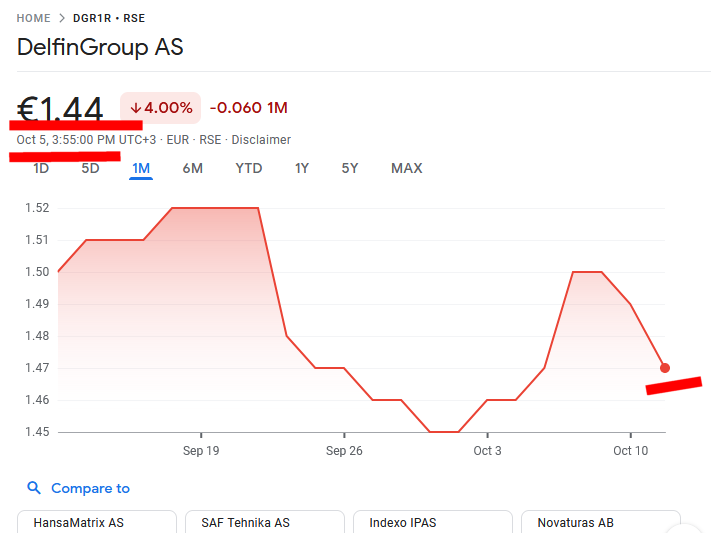Go to the HOME breadcrumb link
711x533 pixels.
(34, 18)
